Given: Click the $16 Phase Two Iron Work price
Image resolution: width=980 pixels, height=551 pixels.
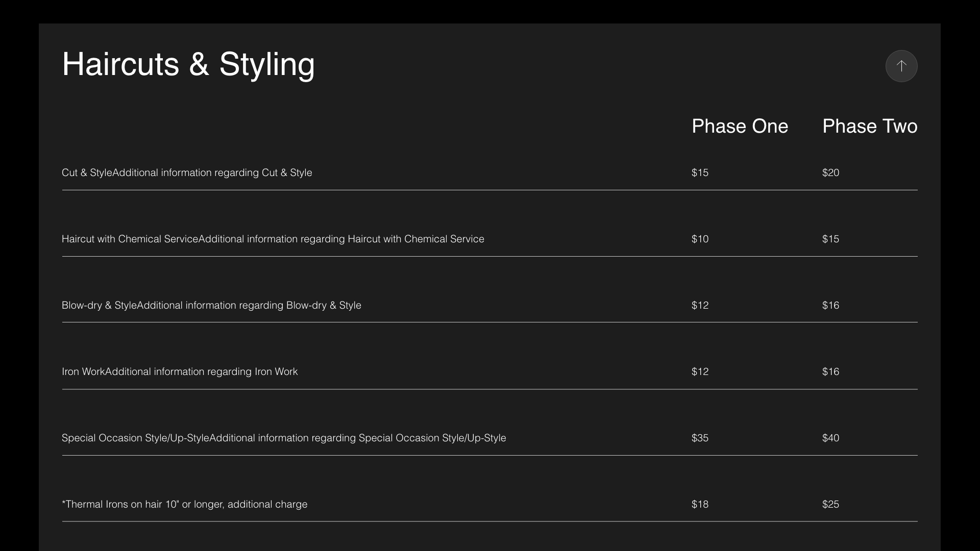Looking at the screenshot, I should coord(830,371).
